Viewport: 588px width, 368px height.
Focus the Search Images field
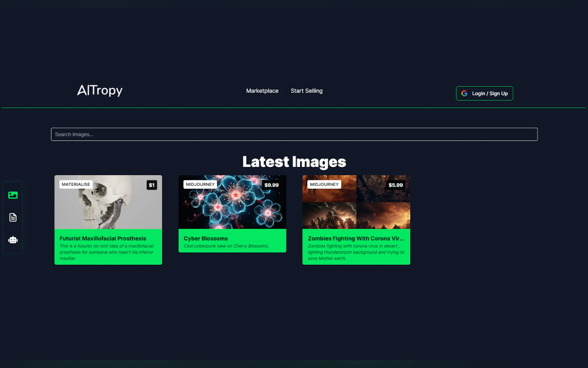(294, 134)
